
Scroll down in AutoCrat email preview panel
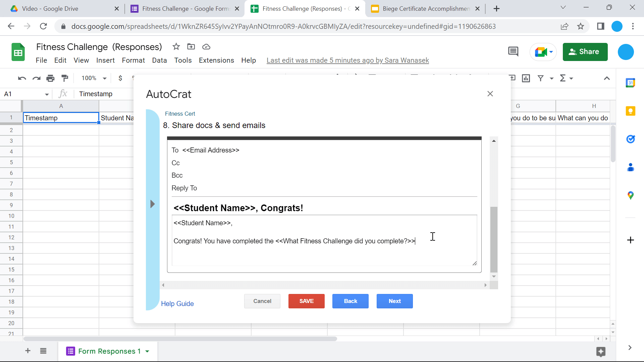point(494,276)
